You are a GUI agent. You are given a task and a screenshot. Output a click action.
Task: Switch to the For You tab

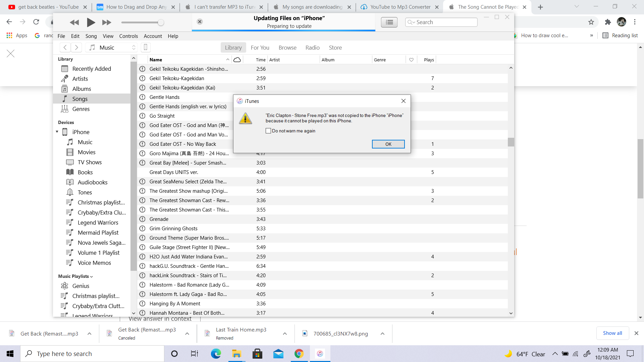(260, 48)
